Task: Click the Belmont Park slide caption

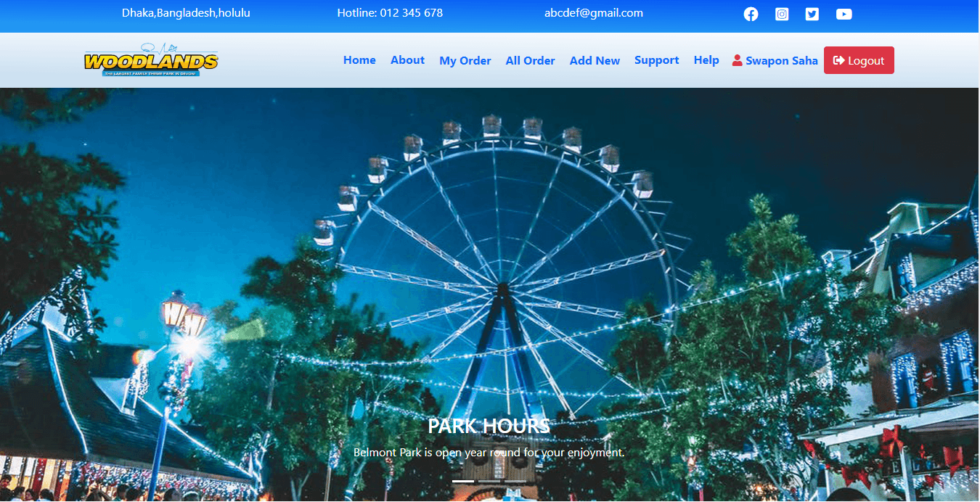Action: 489,453
